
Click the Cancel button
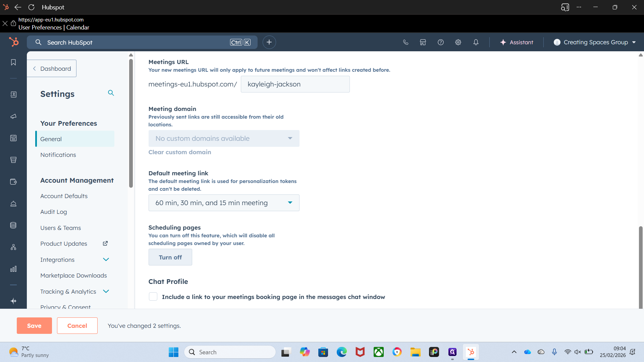pos(77,325)
